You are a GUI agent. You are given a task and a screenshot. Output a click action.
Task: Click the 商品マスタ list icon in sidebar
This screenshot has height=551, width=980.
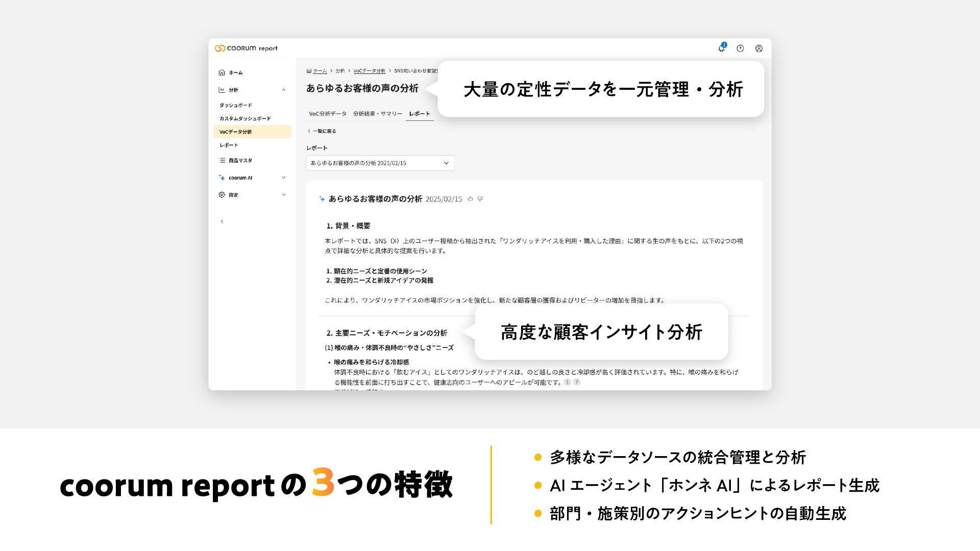(222, 160)
